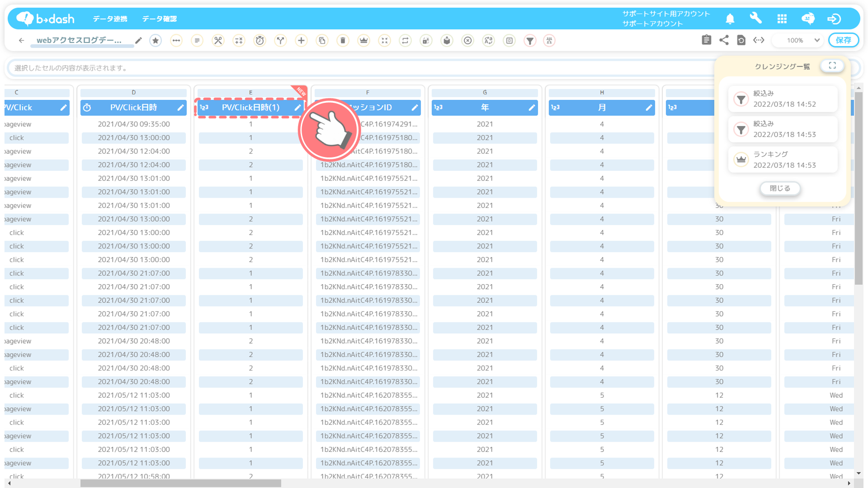Click the last pink grid tool icon

tap(549, 40)
